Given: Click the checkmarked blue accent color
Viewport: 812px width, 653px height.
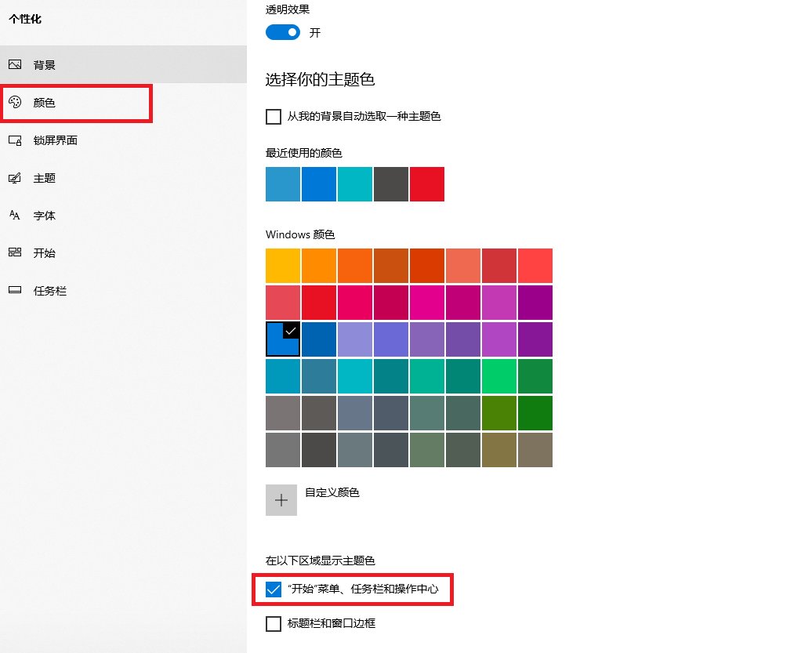Looking at the screenshot, I should [x=282, y=339].
